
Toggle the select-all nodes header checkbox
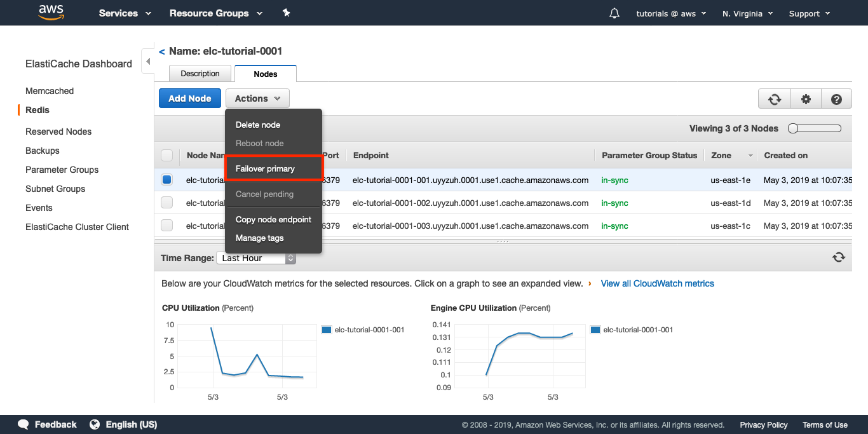click(x=166, y=155)
